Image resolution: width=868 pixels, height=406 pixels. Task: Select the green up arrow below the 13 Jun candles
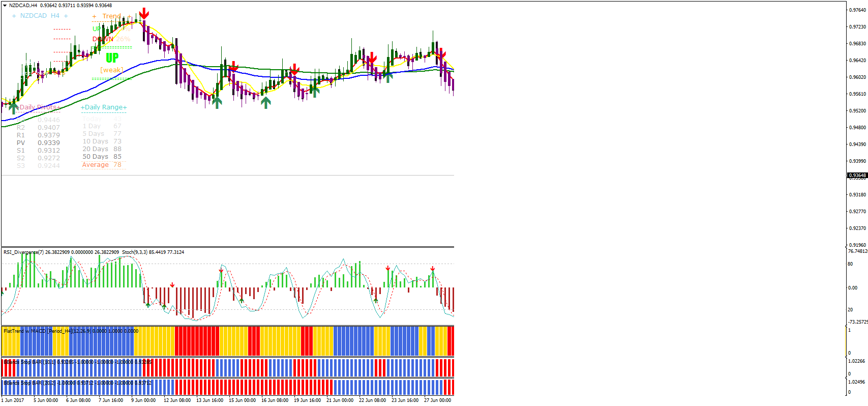click(x=217, y=102)
